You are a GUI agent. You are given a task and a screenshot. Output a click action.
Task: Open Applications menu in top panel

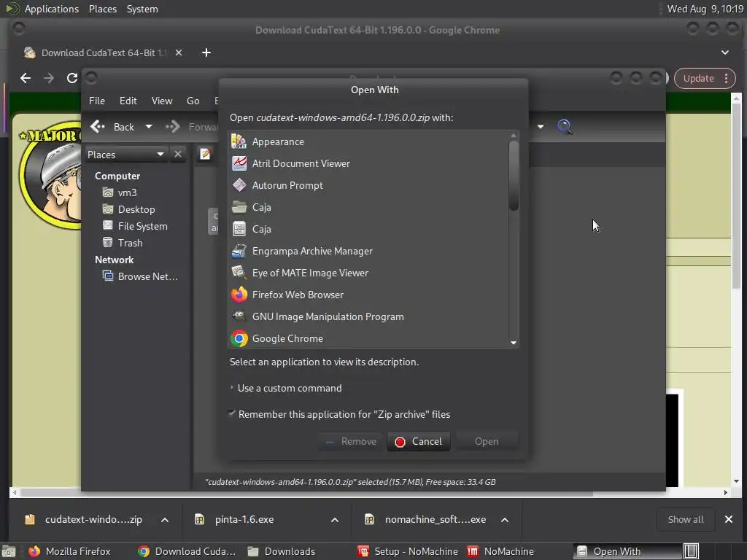tap(52, 9)
